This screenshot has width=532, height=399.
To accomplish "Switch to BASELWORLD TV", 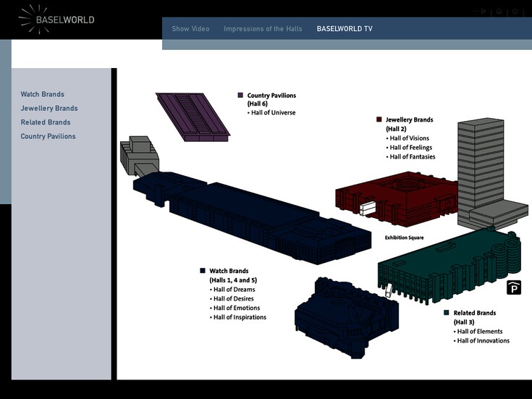I will [345, 29].
